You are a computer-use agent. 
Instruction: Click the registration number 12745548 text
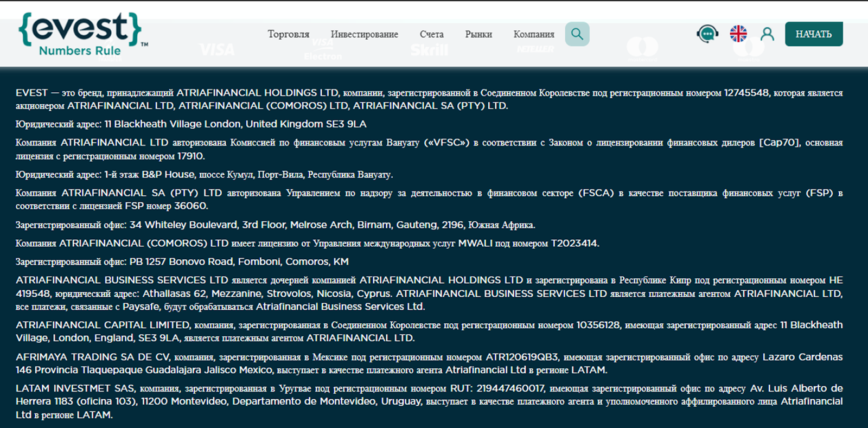coord(746,93)
